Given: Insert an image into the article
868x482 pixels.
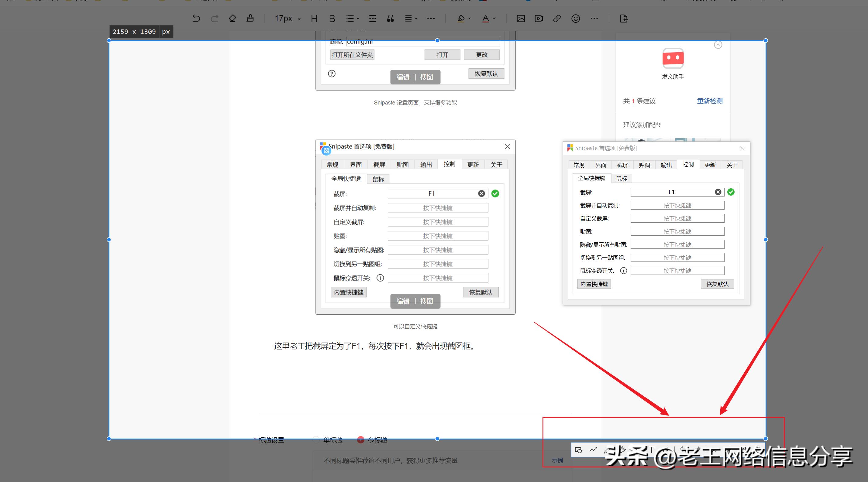Looking at the screenshot, I should pyautogui.click(x=521, y=19).
